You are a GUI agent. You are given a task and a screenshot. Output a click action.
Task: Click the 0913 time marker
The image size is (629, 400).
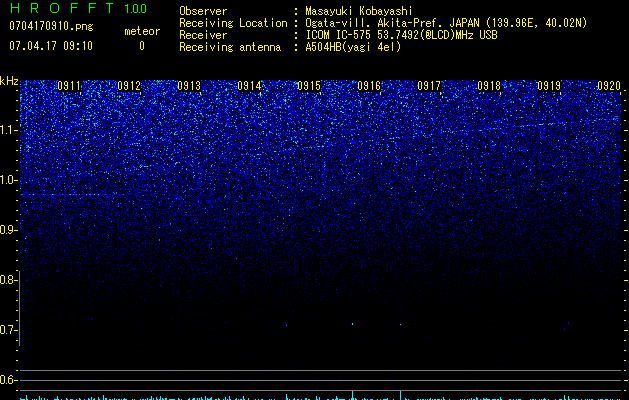click(x=189, y=86)
